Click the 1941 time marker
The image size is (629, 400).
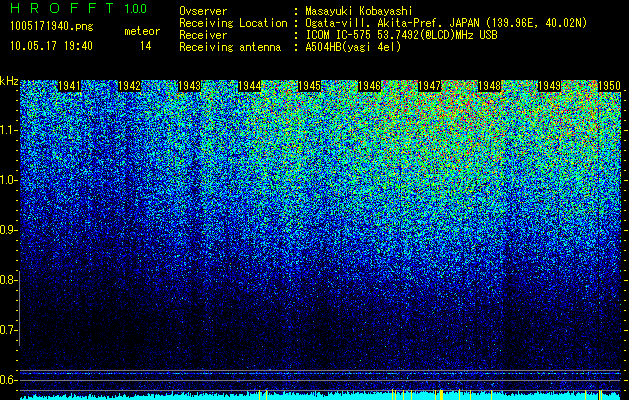tap(69, 86)
